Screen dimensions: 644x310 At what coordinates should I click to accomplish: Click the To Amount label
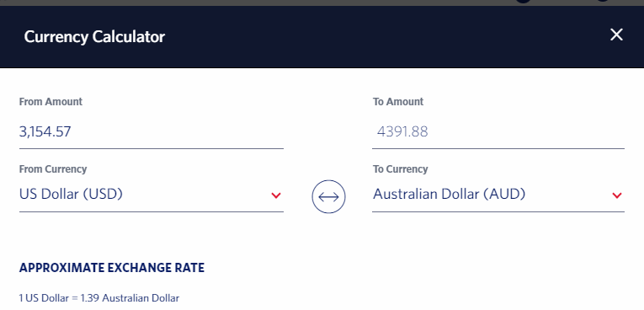click(x=398, y=102)
